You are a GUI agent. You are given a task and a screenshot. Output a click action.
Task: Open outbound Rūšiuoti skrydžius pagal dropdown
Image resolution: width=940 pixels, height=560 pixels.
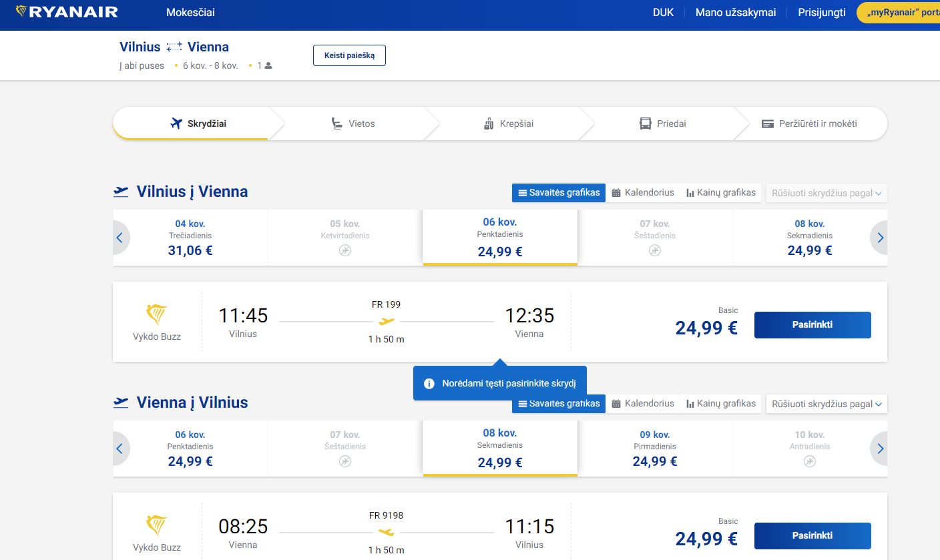click(826, 193)
